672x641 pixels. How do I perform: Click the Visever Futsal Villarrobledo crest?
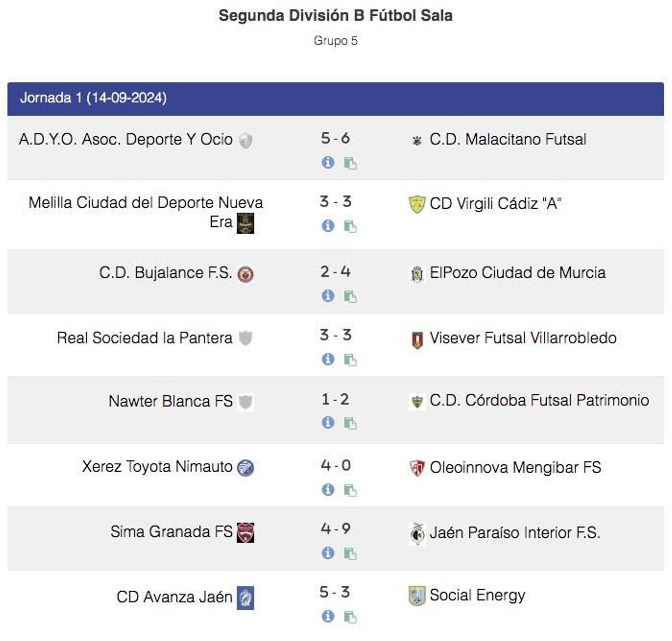417,340
